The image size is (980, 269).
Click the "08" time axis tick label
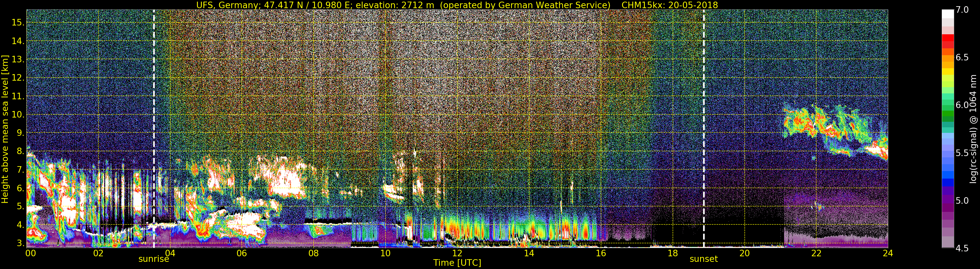[x=313, y=253]
